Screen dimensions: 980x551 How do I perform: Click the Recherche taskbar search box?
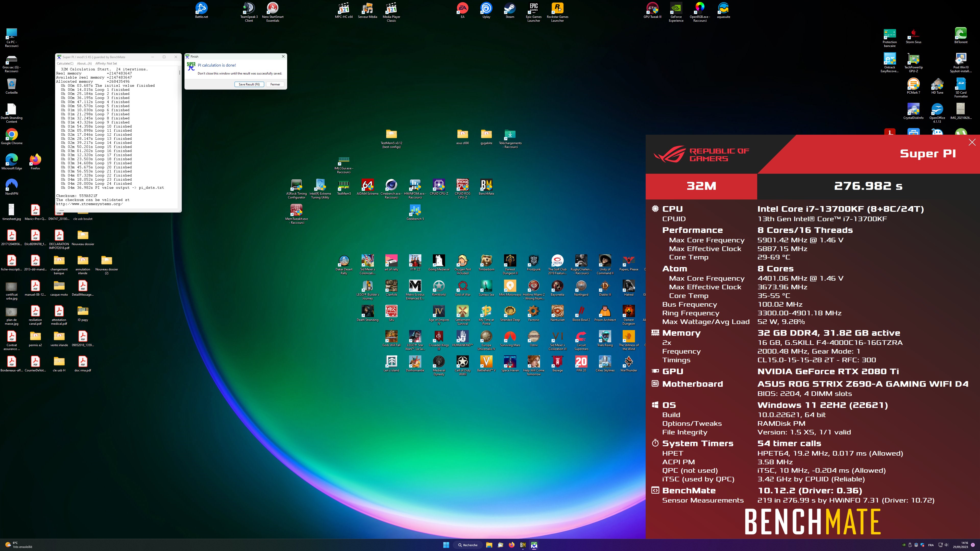468,545
